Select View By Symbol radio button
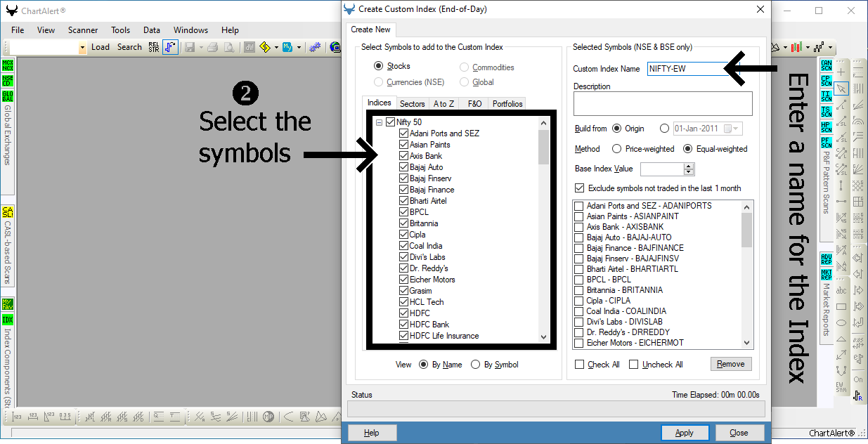868x444 pixels. click(x=476, y=365)
